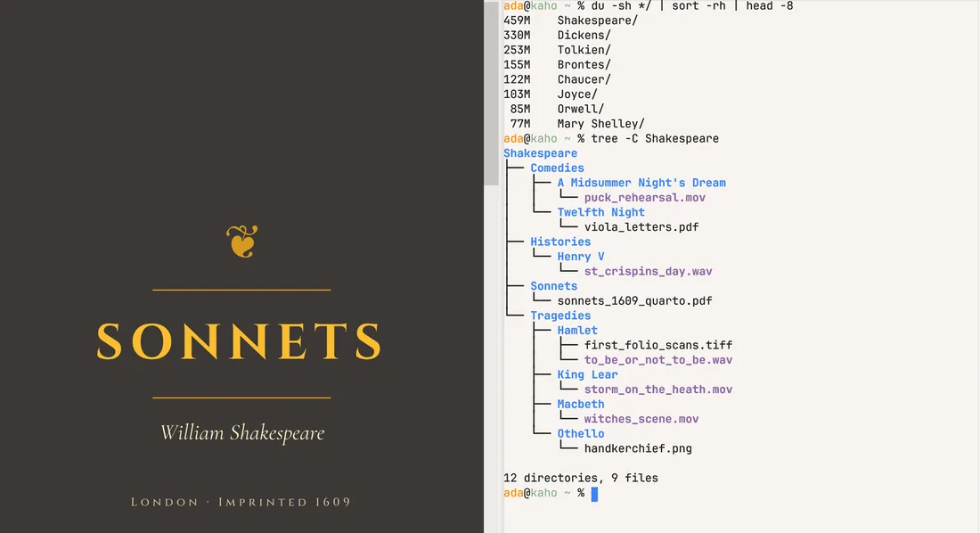The height and width of the screenshot is (533, 980).
Task: Click the SONNETS title on the cover
Action: 239,341
